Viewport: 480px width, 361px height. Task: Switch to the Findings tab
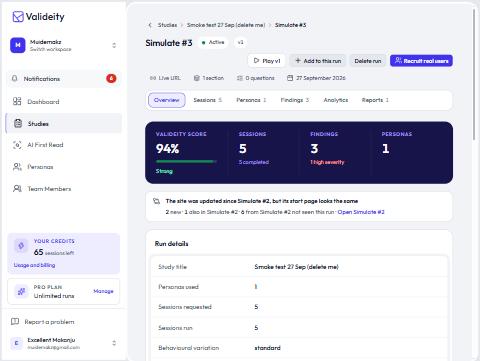(x=295, y=100)
